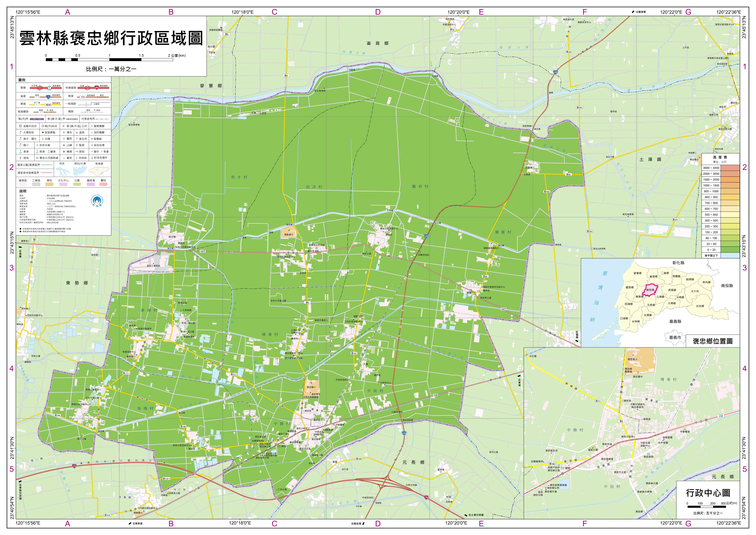
Task: Click the highlighted 褒忠鄉 area in the location map
Action: [651, 290]
